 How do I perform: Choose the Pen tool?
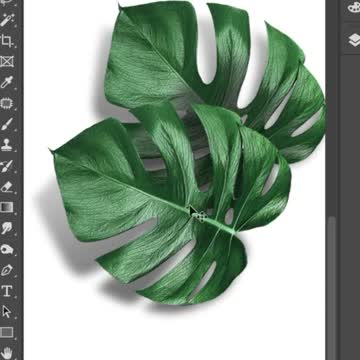click(7, 270)
